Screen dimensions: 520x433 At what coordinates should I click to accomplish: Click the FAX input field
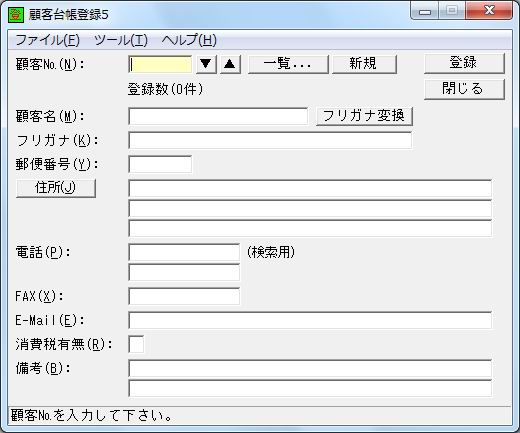184,296
